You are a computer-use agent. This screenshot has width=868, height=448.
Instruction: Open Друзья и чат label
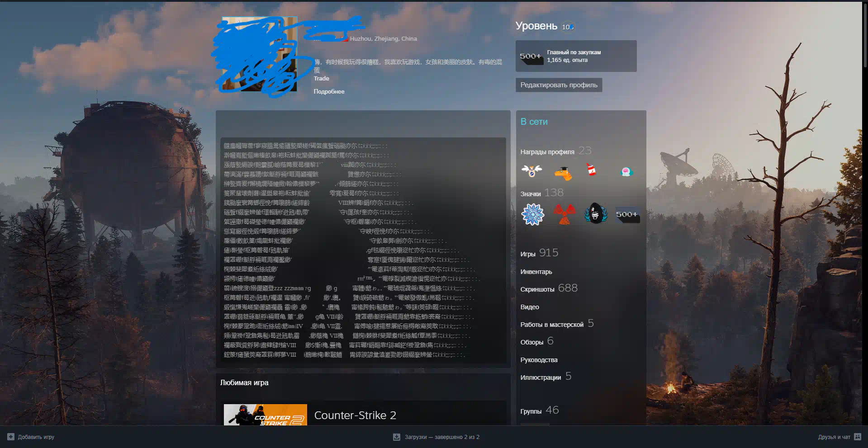[834, 437]
